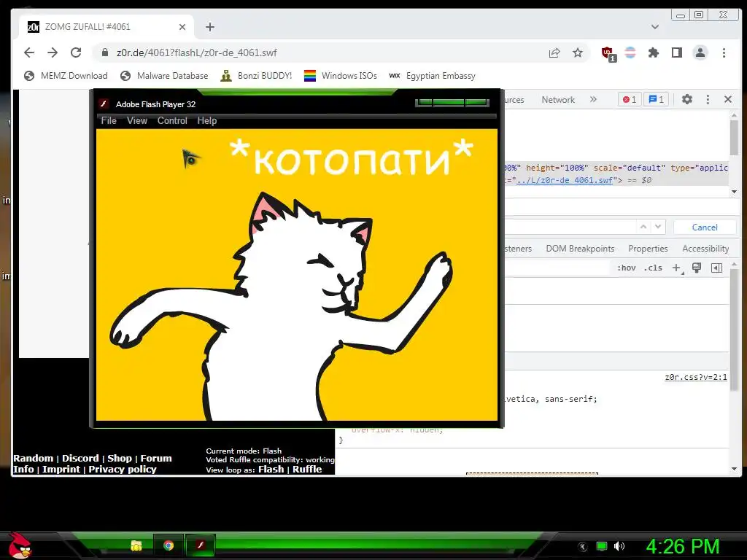Toggle rendering emulations brush icon
747x560 pixels.
[x=697, y=268]
